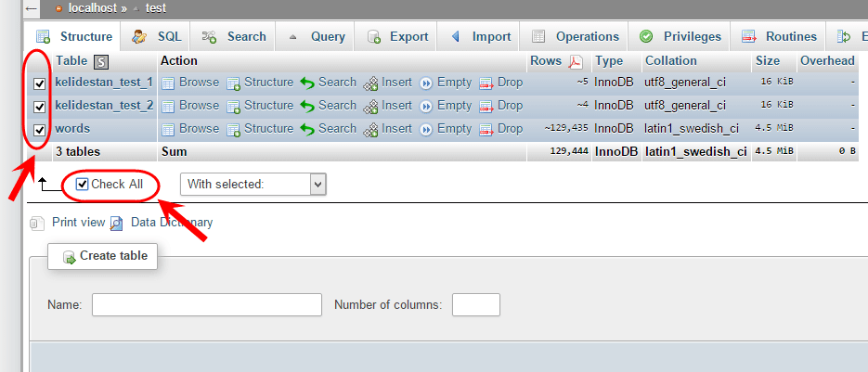Focus the Number of columns field

476,304
